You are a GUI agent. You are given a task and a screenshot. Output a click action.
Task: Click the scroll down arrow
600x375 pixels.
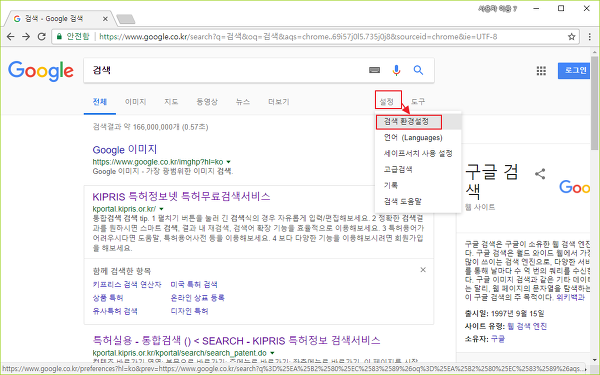[594, 360]
